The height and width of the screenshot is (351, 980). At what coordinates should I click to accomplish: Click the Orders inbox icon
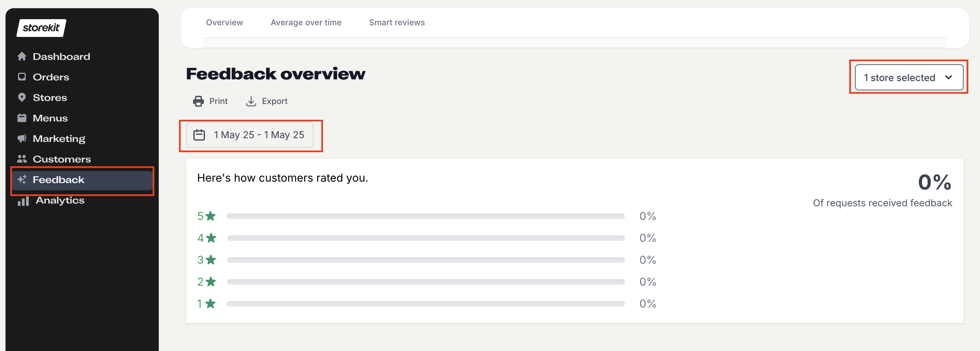coord(22,77)
